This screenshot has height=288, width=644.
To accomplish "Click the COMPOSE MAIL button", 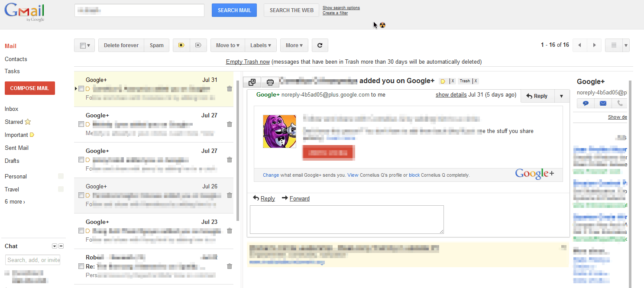I will tap(30, 88).
